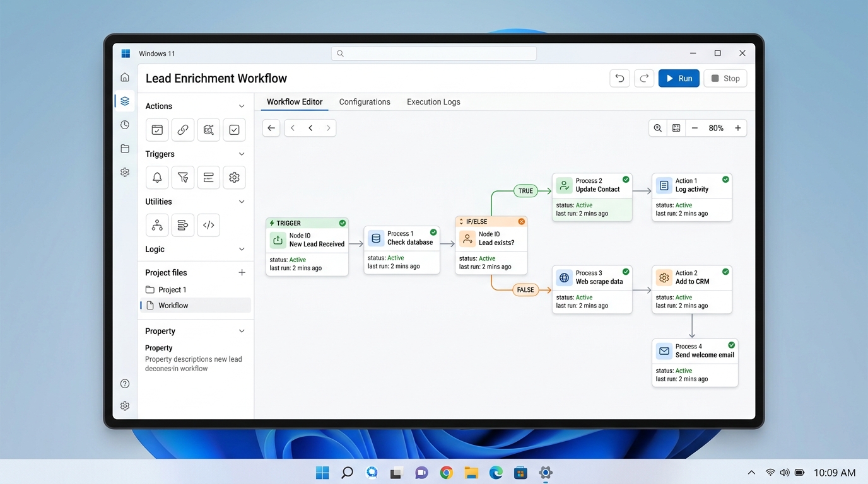
Task: Select the stacked layers icon in the left rail
Action: click(x=125, y=101)
